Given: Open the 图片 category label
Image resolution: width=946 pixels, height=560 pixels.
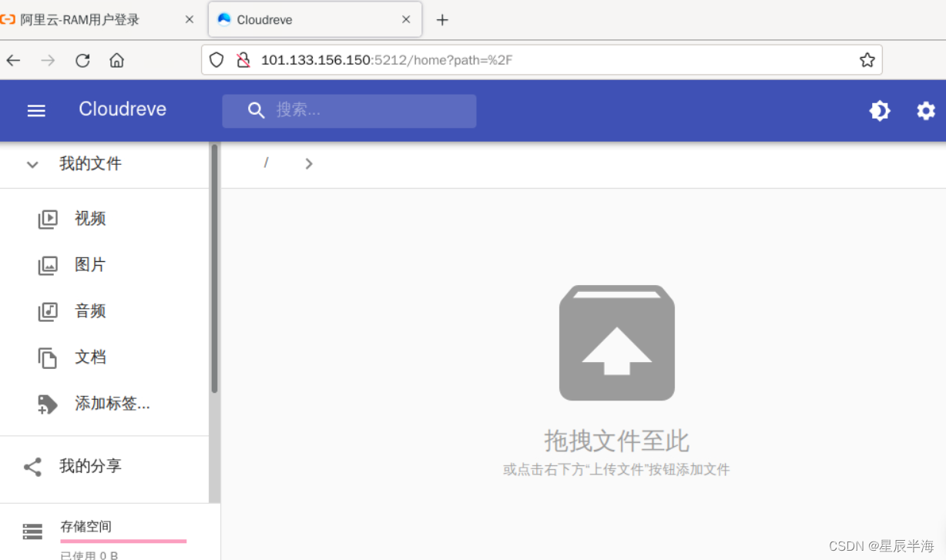Looking at the screenshot, I should pos(90,265).
